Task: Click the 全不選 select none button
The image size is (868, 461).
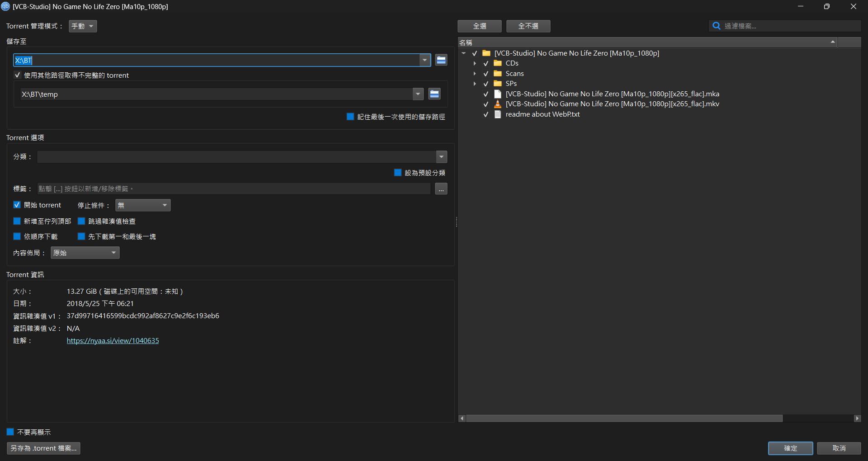Action: coord(528,26)
